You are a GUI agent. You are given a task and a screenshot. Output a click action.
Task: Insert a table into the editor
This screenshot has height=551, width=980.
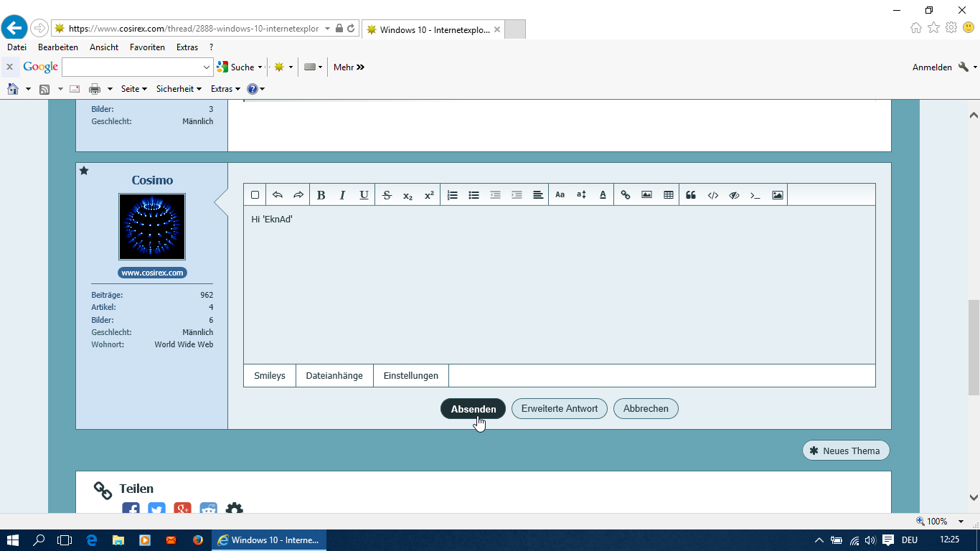point(669,195)
